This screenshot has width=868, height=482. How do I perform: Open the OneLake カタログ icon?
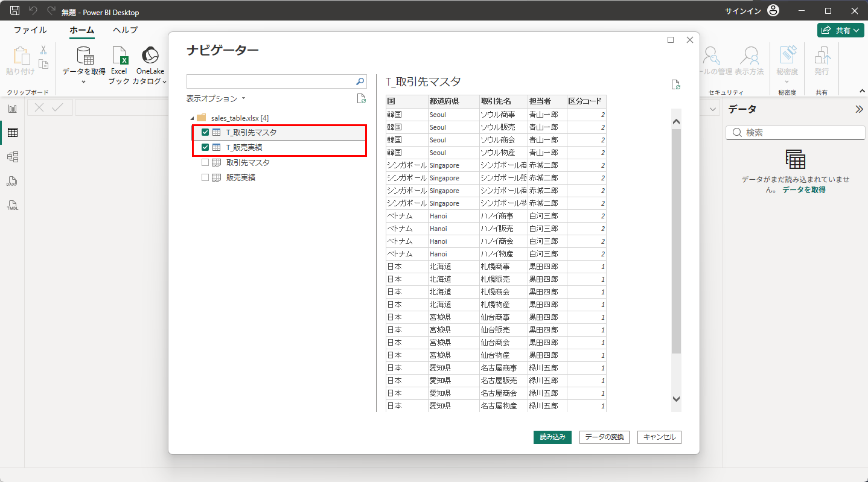150,55
